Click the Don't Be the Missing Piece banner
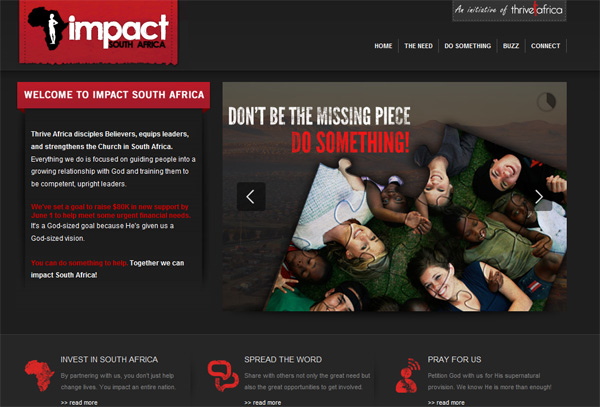 coord(395,196)
